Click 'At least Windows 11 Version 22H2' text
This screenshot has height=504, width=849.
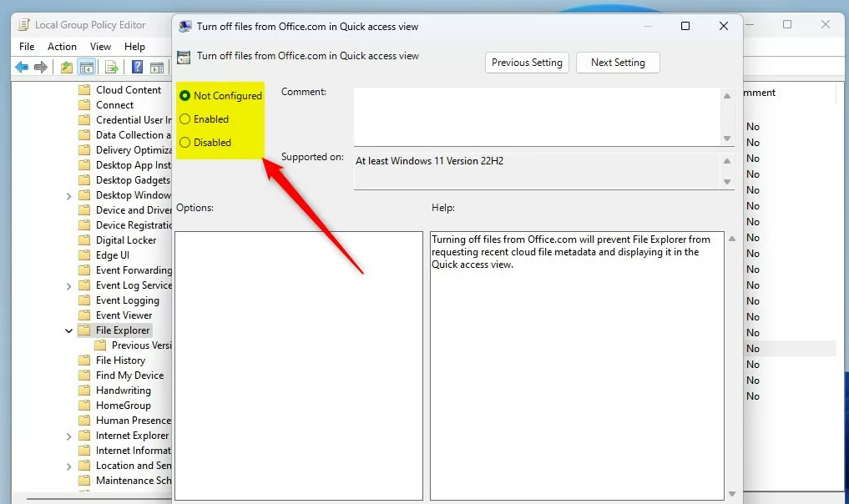pyautogui.click(x=429, y=161)
